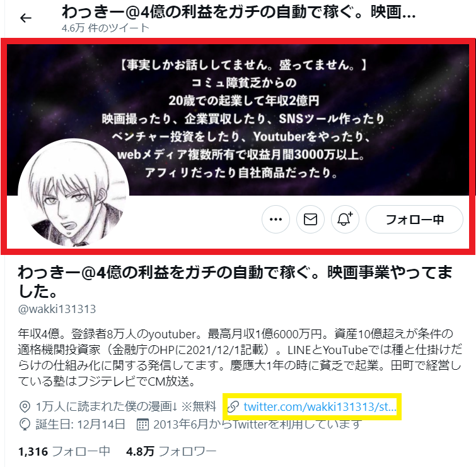Click the truncated title in the header

[238, 11]
